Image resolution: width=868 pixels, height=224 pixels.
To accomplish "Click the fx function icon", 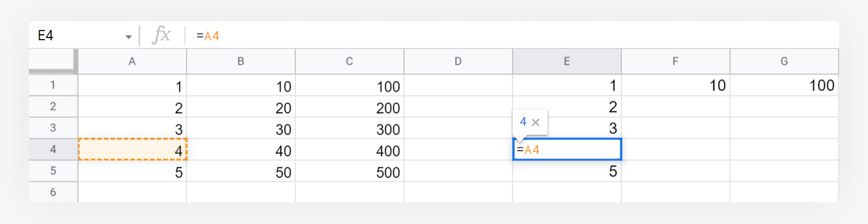I will [162, 35].
